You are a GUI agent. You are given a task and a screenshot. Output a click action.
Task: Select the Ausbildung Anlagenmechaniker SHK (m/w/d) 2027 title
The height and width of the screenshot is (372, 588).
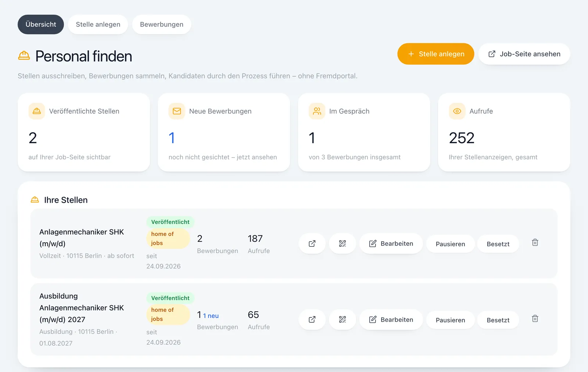point(82,308)
